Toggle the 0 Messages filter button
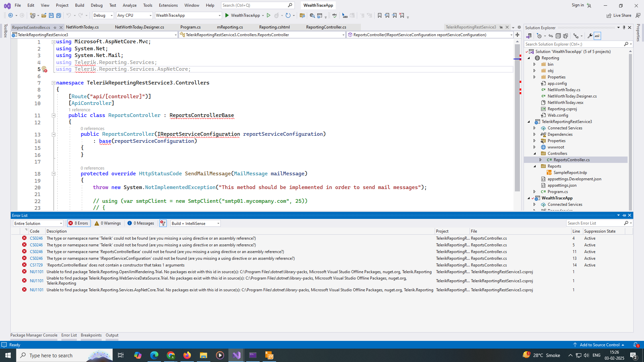 tap(141, 223)
